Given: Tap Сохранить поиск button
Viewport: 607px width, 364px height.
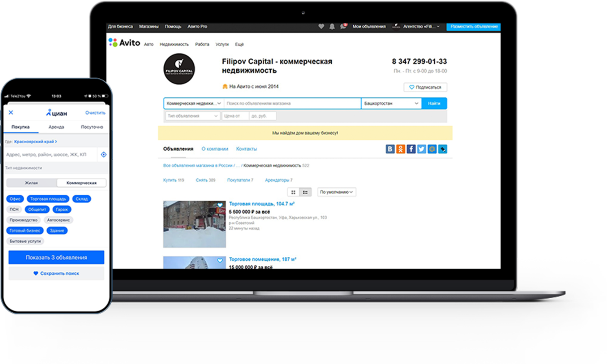Looking at the screenshot, I should point(56,273).
